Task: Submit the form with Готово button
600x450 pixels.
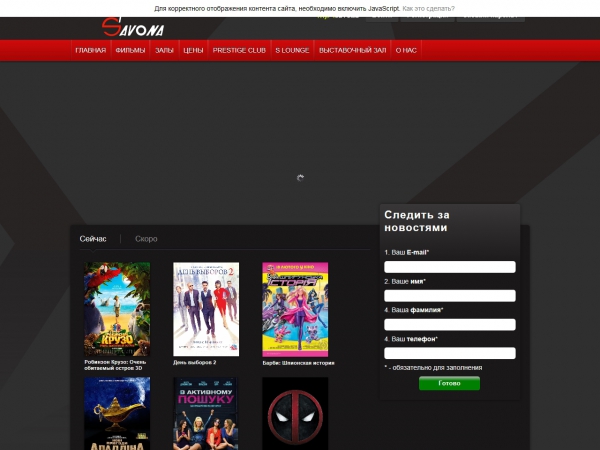Action: click(x=449, y=383)
